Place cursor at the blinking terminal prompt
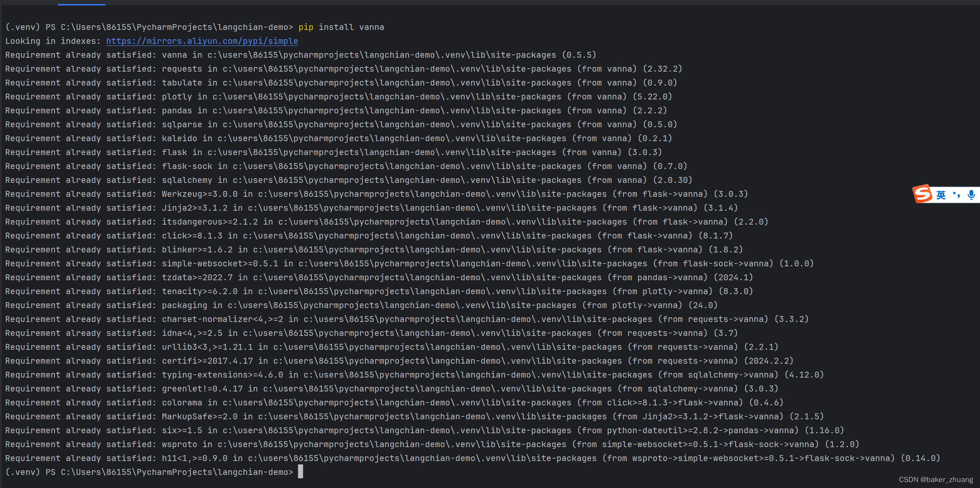This screenshot has width=980, height=488. pyautogui.click(x=301, y=472)
